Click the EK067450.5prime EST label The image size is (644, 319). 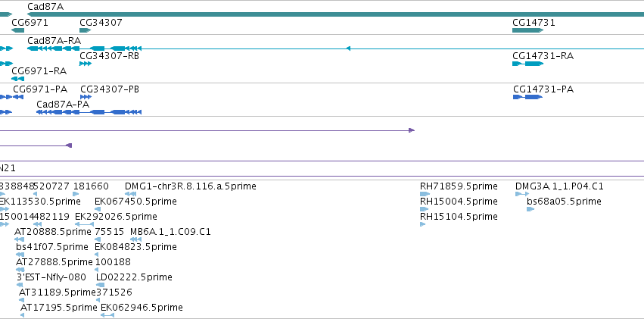tap(135, 202)
